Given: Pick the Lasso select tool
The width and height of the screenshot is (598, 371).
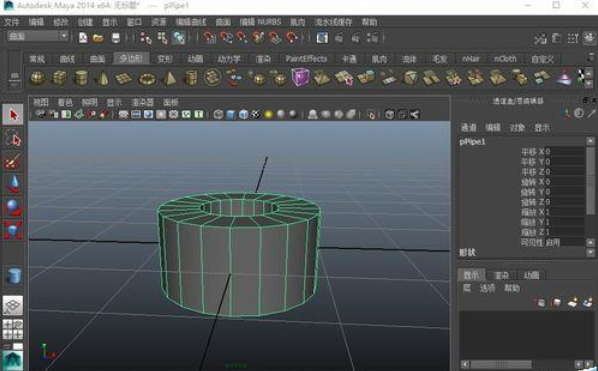Looking at the screenshot, I should 13,138.
